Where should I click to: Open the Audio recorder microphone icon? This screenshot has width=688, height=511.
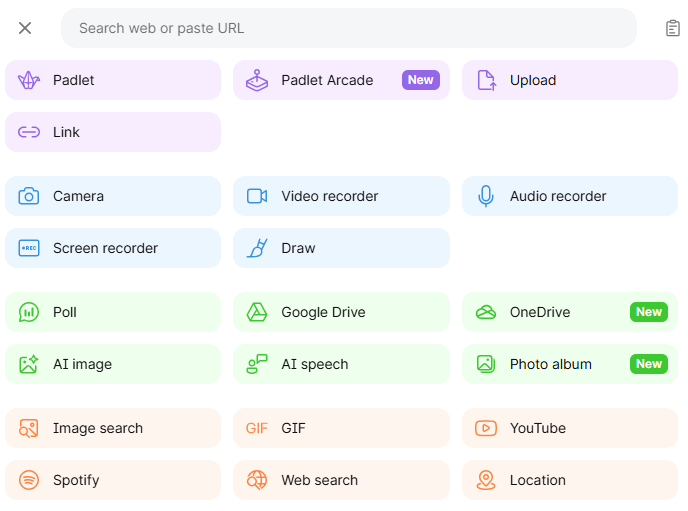pyautogui.click(x=486, y=196)
